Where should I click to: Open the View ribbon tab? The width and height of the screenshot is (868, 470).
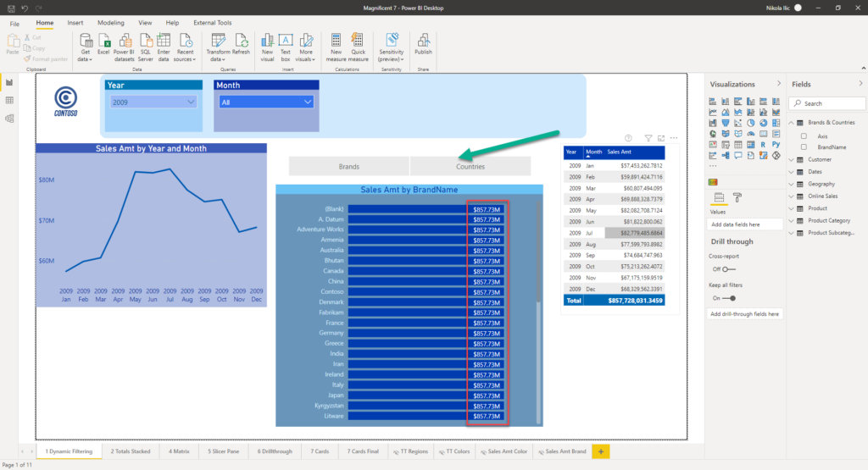click(145, 23)
